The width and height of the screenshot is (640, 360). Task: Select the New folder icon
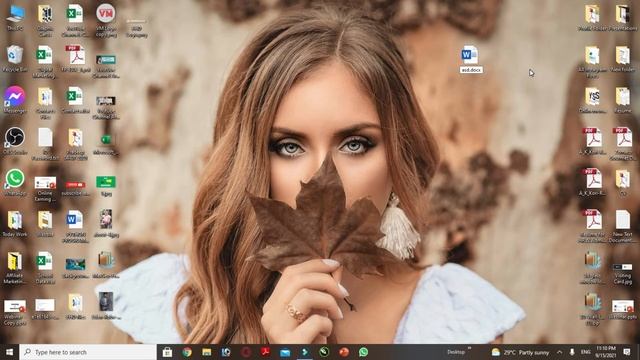pyautogui.click(x=623, y=59)
